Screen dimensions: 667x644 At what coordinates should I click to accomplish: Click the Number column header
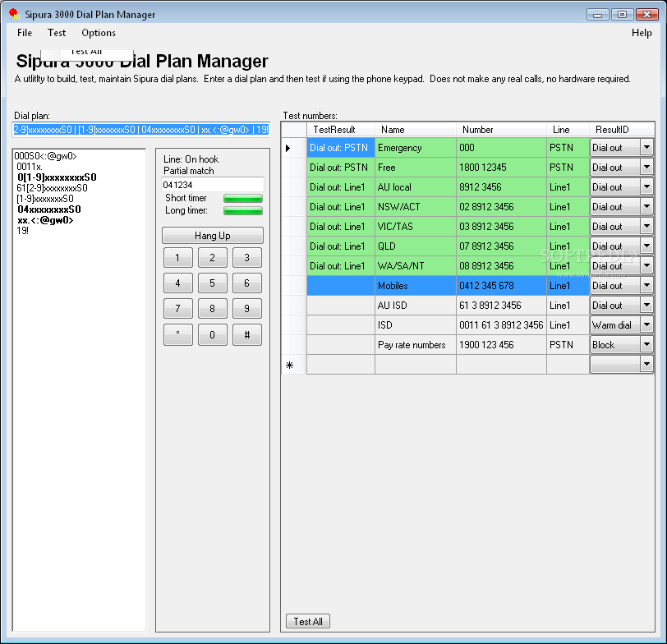click(502, 130)
